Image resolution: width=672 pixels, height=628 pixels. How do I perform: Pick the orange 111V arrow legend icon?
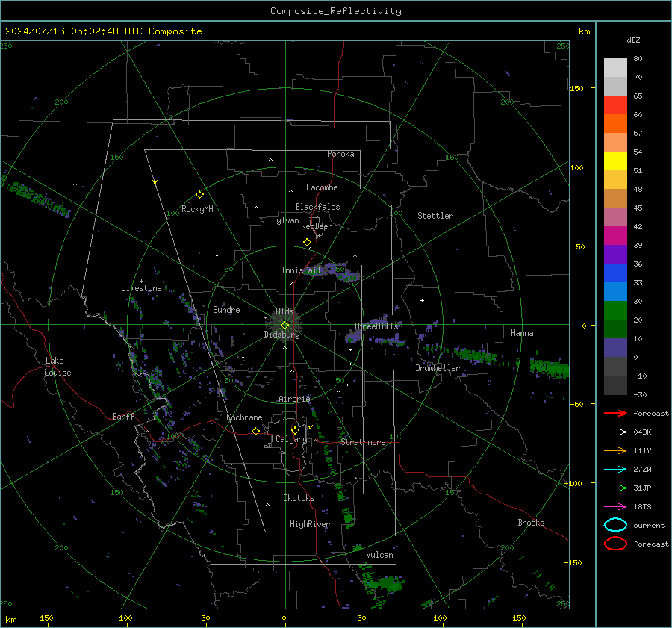click(615, 450)
